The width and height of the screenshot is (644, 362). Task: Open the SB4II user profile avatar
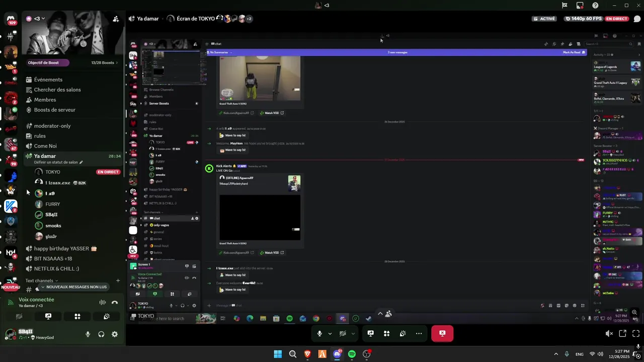11,334
